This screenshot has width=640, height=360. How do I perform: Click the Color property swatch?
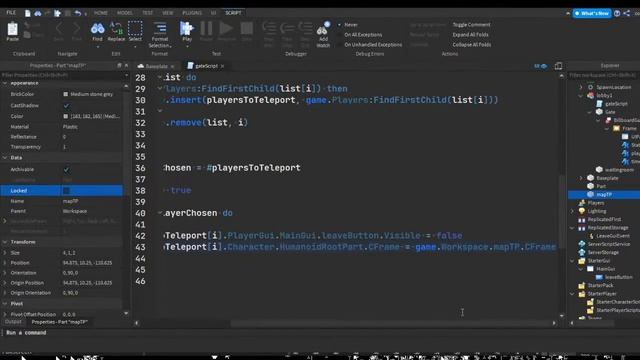(66, 116)
